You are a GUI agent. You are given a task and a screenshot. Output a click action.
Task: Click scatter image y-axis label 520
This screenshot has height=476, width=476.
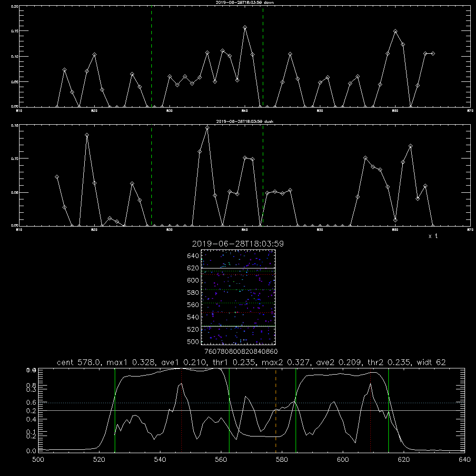[193, 329]
